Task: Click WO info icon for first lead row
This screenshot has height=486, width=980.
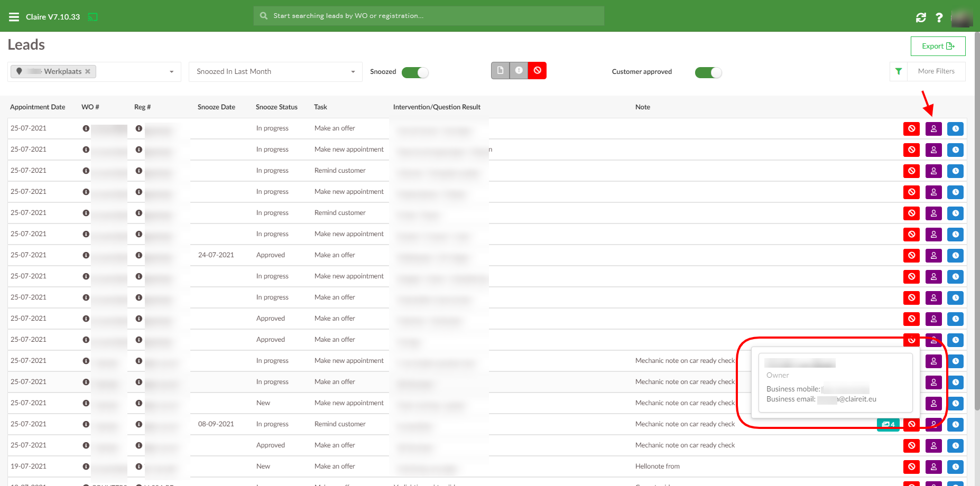Action: click(x=86, y=128)
